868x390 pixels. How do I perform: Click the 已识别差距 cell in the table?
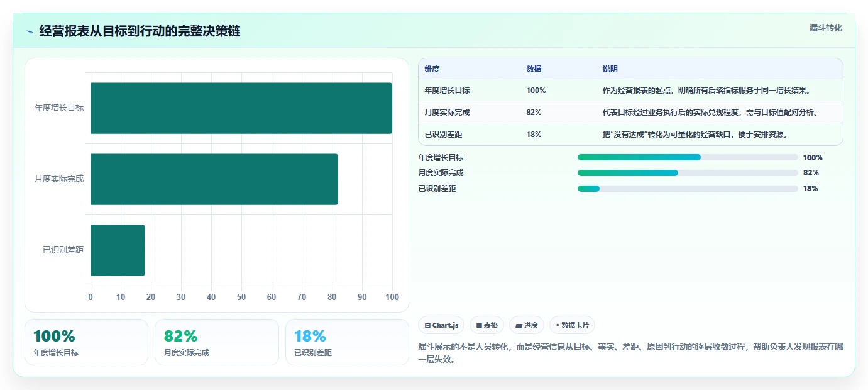click(443, 135)
